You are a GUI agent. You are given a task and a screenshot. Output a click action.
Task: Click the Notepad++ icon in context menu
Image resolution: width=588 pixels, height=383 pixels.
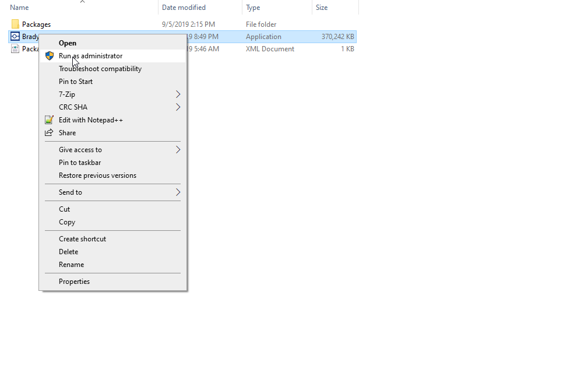pos(50,120)
